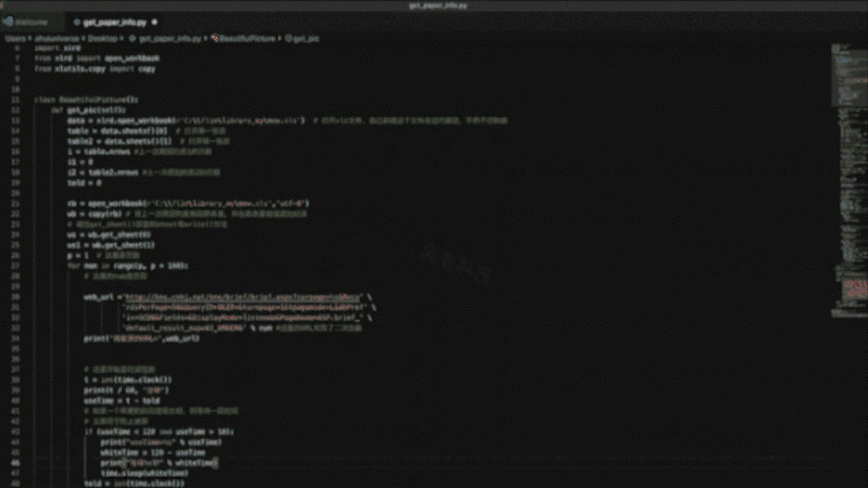Screen dimensions: 868x488
Task: Click the class symbol icon beside BeautifulPicture breadcrumb
Action: pos(214,39)
